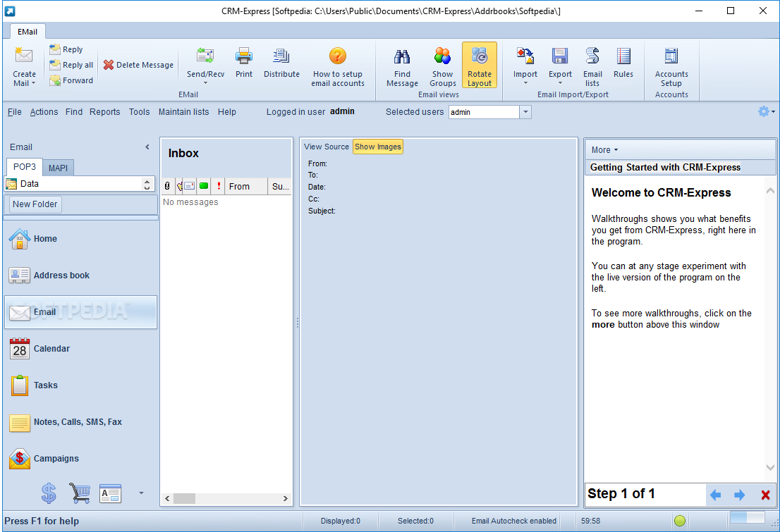Click the Show Groups icon

click(x=442, y=56)
